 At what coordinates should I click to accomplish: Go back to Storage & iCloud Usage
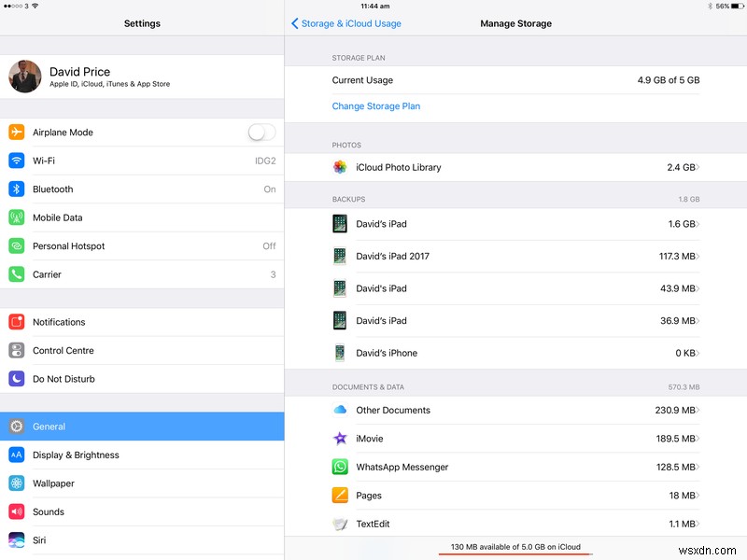pyautogui.click(x=346, y=23)
